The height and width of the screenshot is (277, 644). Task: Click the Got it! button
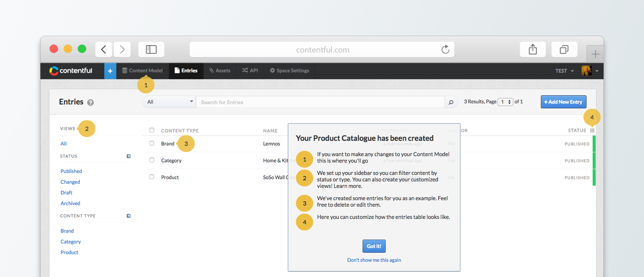pos(374,246)
